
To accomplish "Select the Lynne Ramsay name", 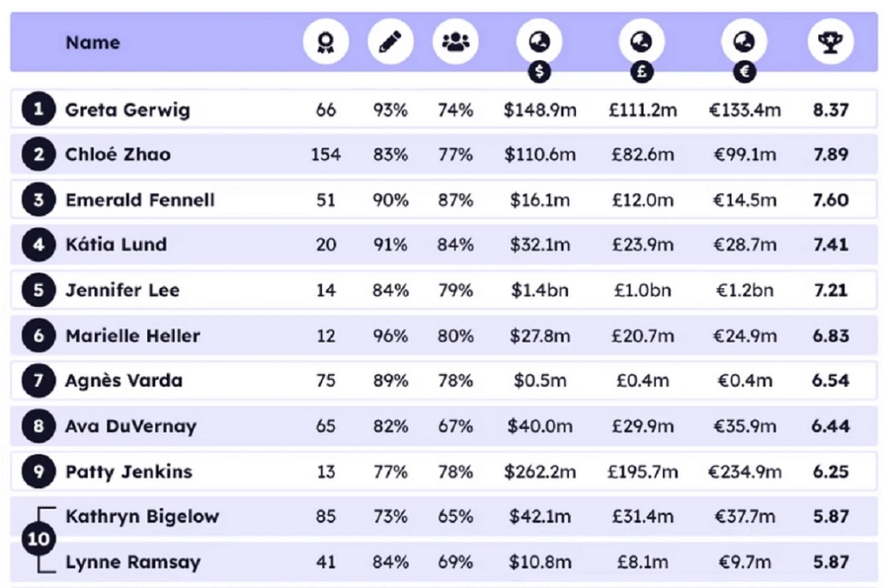I will (132, 562).
